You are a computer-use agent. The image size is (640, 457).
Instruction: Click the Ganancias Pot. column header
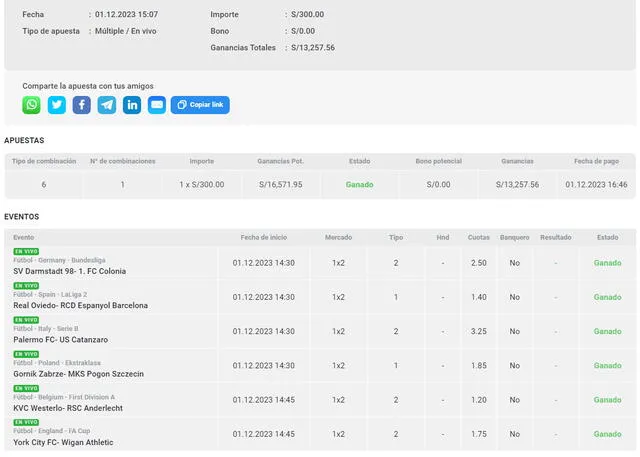point(280,161)
